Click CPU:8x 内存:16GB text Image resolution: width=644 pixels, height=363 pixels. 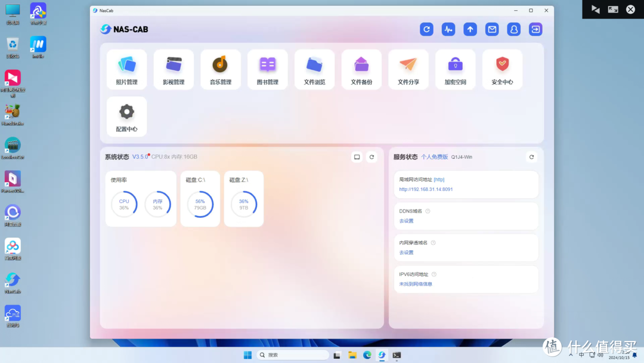coord(174,156)
